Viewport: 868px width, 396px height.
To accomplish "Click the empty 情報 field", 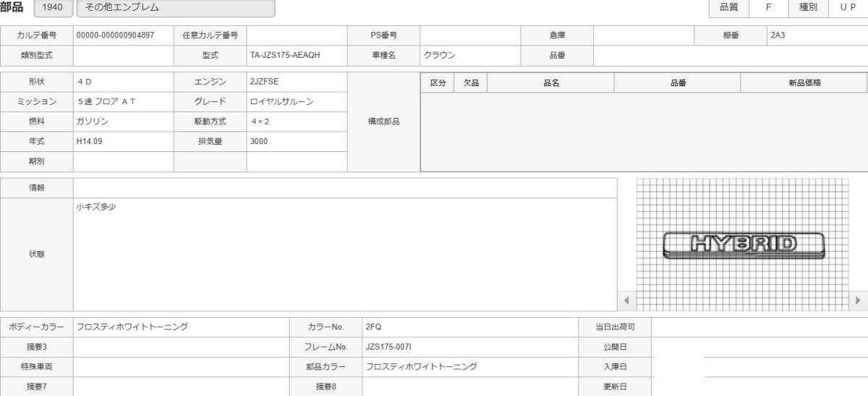I will (345, 188).
